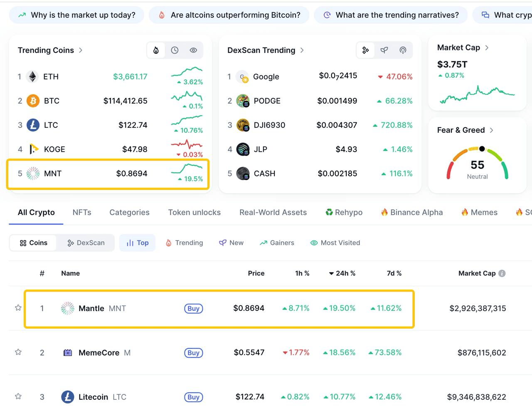Image resolution: width=532 pixels, height=413 pixels.
Task: Ask 'What are the trending narratives?'
Action: point(391,15)
